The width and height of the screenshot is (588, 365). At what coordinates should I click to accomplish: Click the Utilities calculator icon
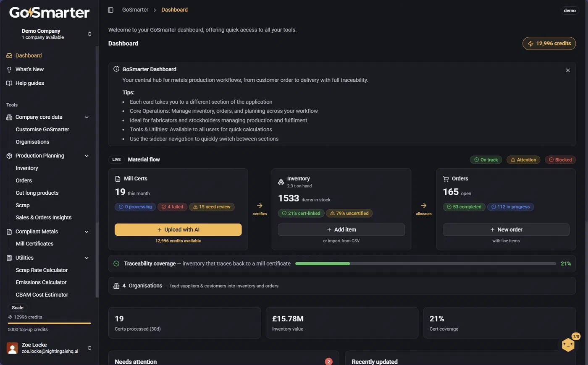[9, 258]
